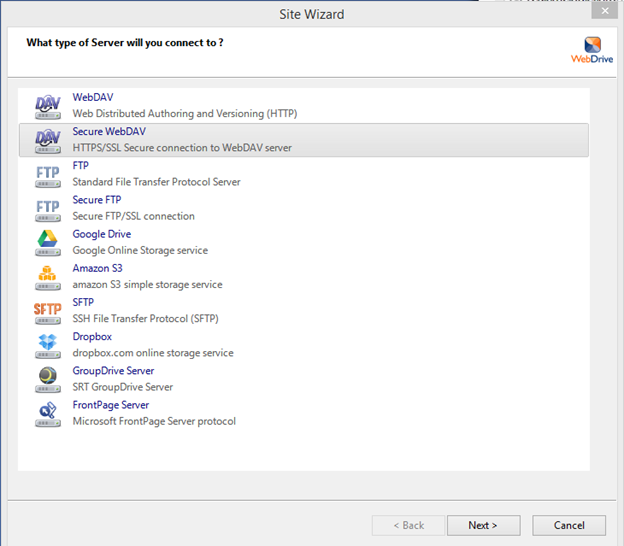Choose the FrontPage Server label
The width and height of the screenshot is (624, 546).
[111, 405]
